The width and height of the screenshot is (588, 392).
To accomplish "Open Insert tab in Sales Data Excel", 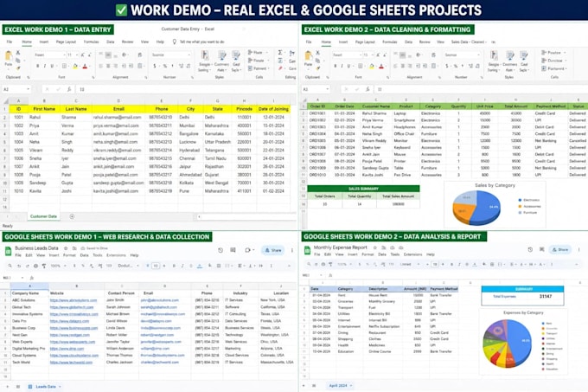I will tap(343, 42).
